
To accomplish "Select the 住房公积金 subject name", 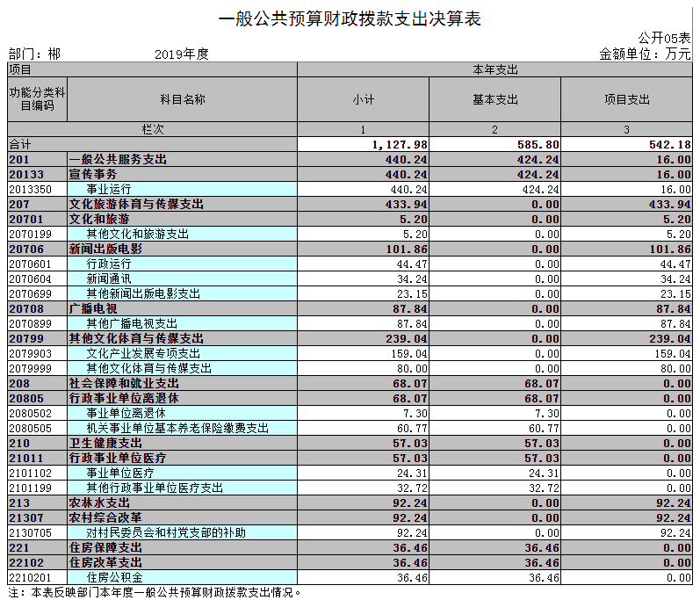I will 114,578.
